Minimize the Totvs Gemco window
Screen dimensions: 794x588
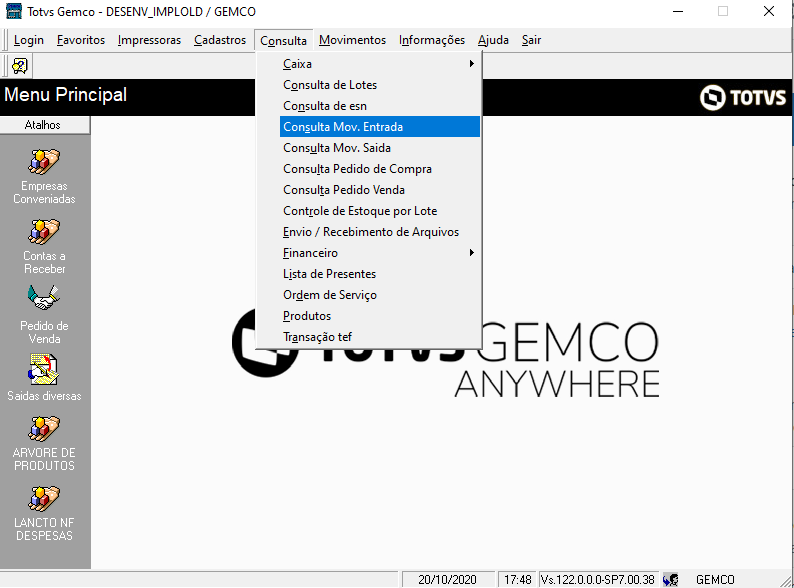click(x=678, y=11)
